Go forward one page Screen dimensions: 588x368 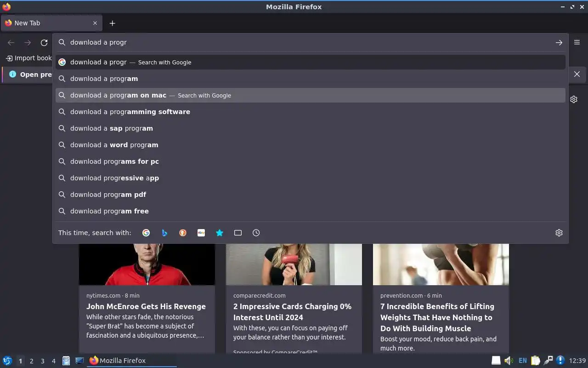(x=28, y=42)
